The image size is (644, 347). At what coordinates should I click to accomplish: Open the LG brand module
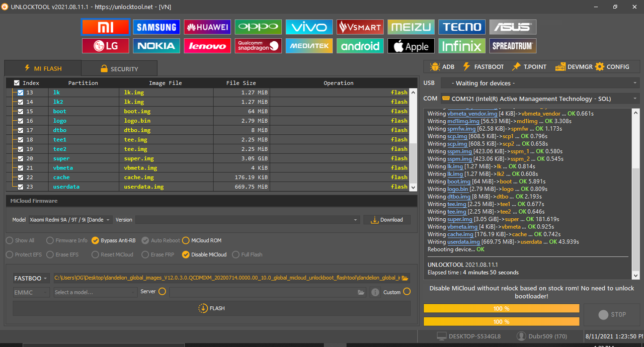[106, 46]
